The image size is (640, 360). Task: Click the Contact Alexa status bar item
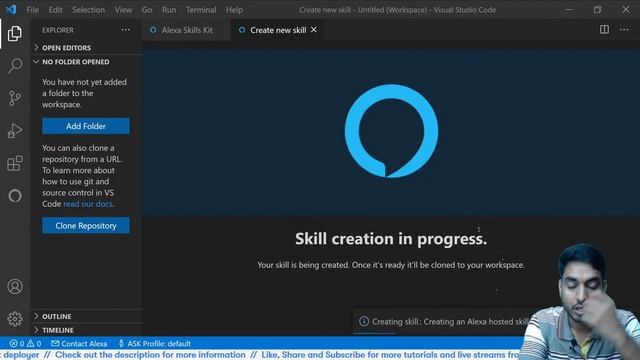[x=79, y=344]
